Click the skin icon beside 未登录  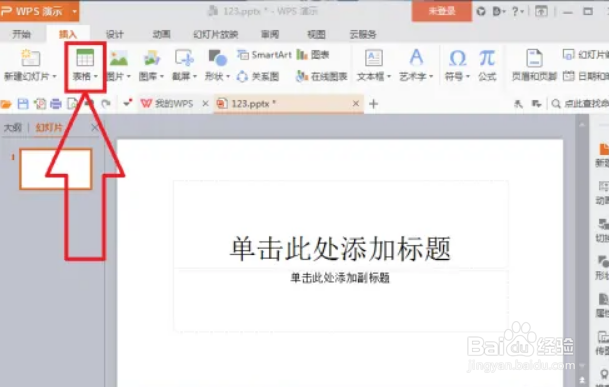[x=481, y=12]
